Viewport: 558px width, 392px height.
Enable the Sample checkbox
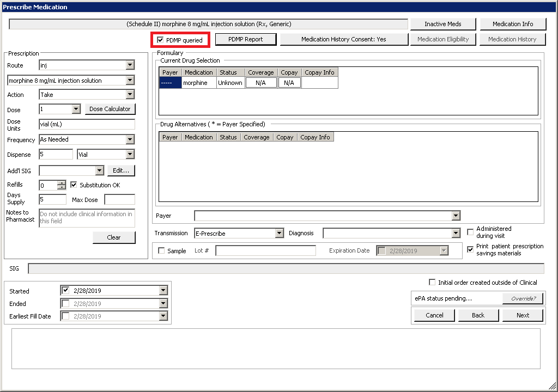(x=161, y=250)
